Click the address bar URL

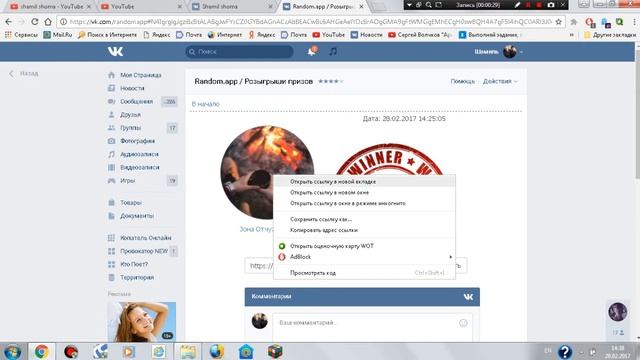310,22
